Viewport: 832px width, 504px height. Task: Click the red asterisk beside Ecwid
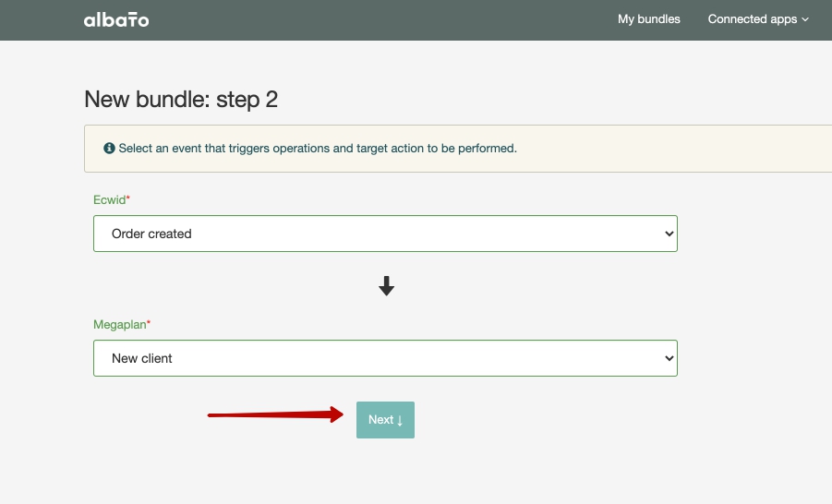128,199
